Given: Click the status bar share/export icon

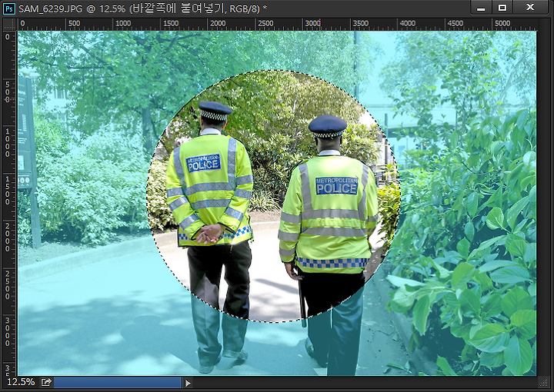Looking at the screenshot, I should coord(46,382).
